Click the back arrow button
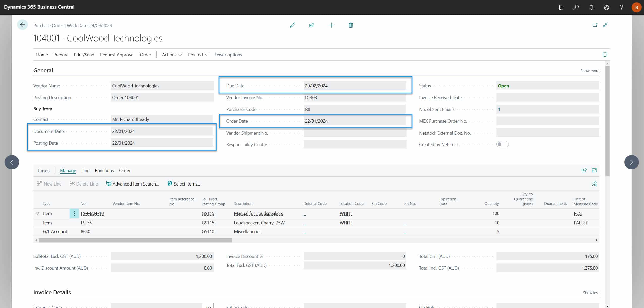 coord(22,25)
